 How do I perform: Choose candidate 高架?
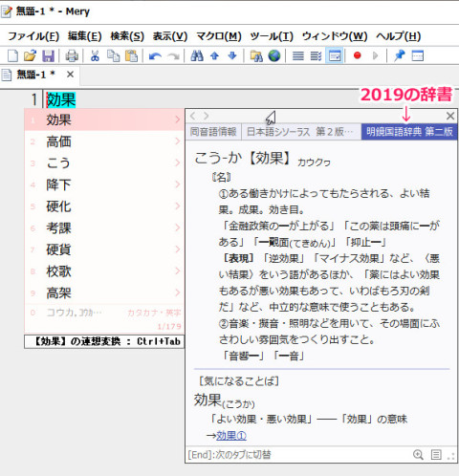(104, 293)
